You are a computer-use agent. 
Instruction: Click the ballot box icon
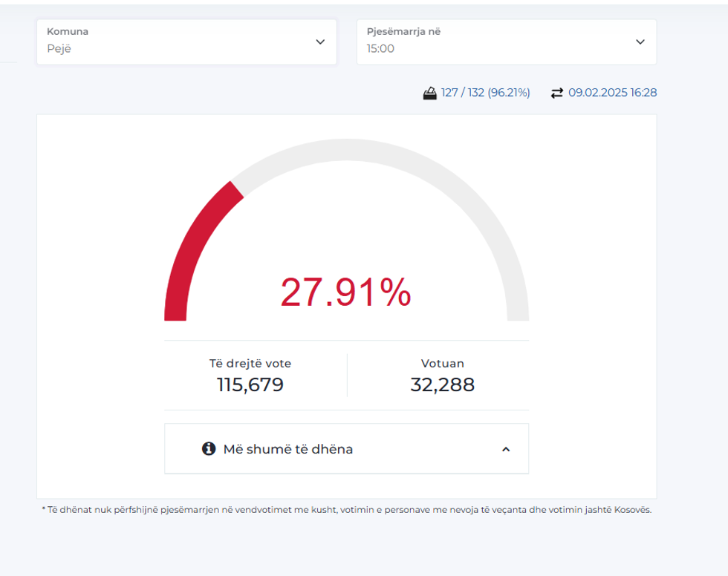coord(429,93)
